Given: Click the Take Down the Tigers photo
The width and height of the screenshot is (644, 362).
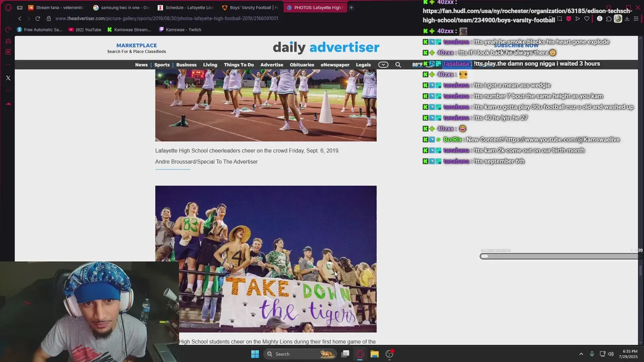Looking at the screenshot, I should [x=266, y=259].
